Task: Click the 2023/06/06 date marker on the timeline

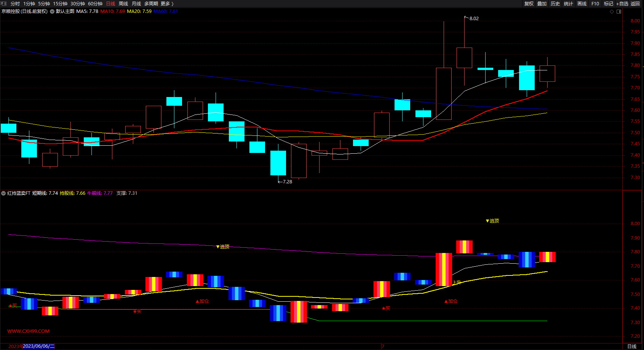Action: [38, 346]
